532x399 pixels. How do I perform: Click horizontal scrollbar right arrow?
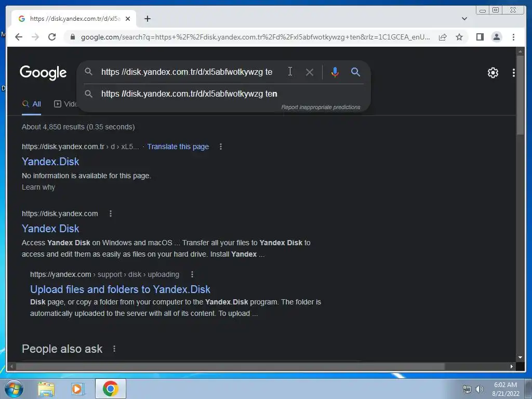(x=511, y=366)
